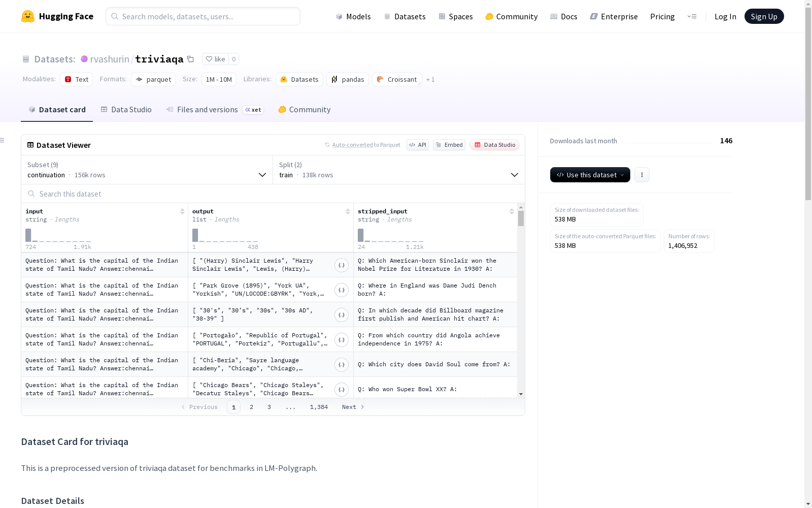Sort the stripped_input column

[x=512, y=211]
